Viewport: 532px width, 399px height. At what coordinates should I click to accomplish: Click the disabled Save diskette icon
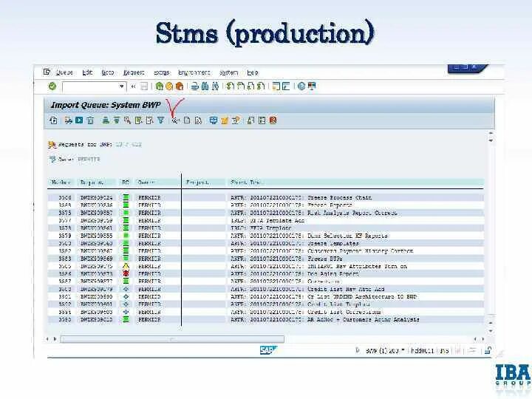144,86
